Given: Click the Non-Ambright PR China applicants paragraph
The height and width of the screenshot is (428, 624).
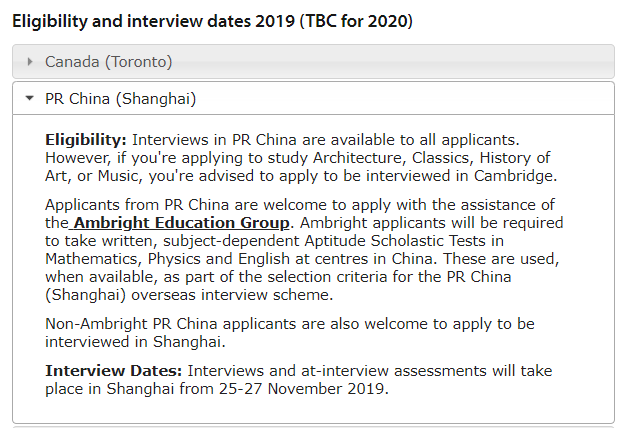Looking at the screenshot, I should (290, 333).
